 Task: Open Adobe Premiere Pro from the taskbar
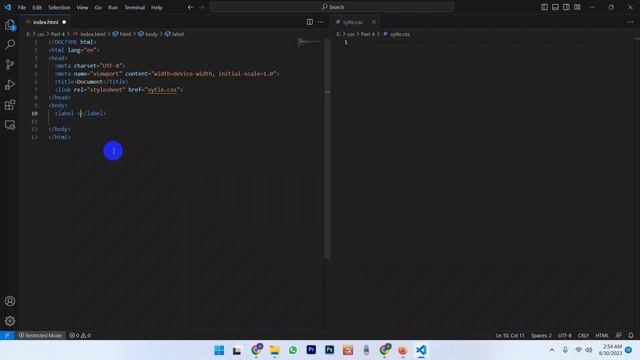pos(311,350)
